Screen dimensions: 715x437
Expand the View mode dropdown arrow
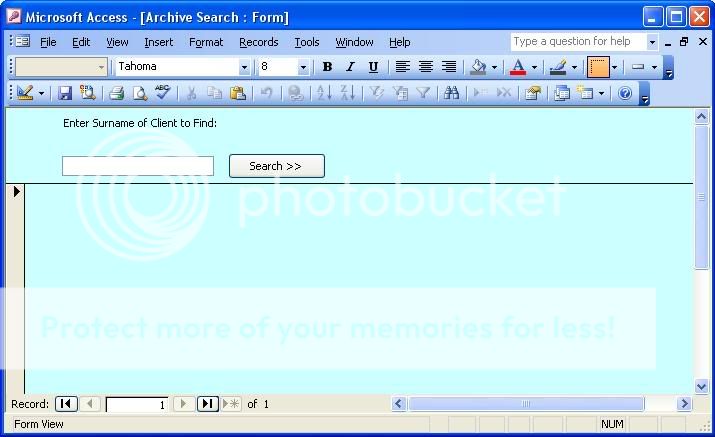pos(41,94)
